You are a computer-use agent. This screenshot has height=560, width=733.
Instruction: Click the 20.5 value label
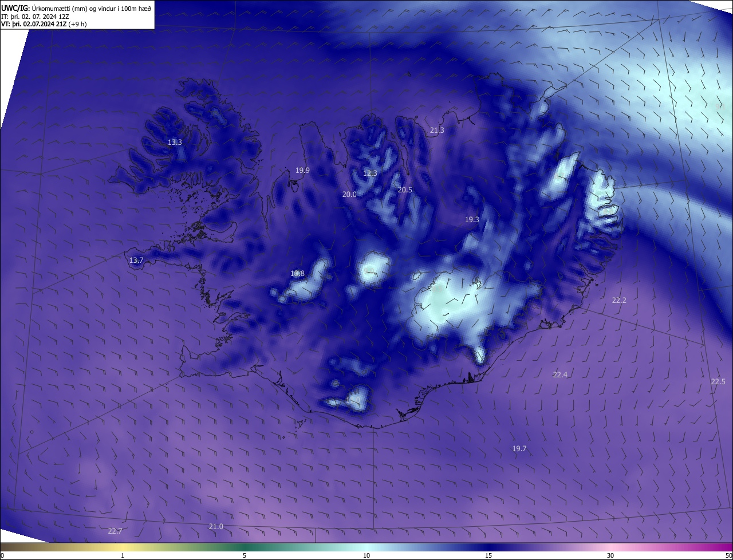(x=405, y=190)
